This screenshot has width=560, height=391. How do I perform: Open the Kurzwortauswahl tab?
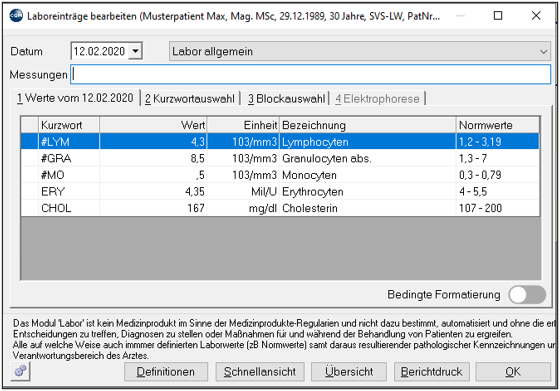(190, 99)
